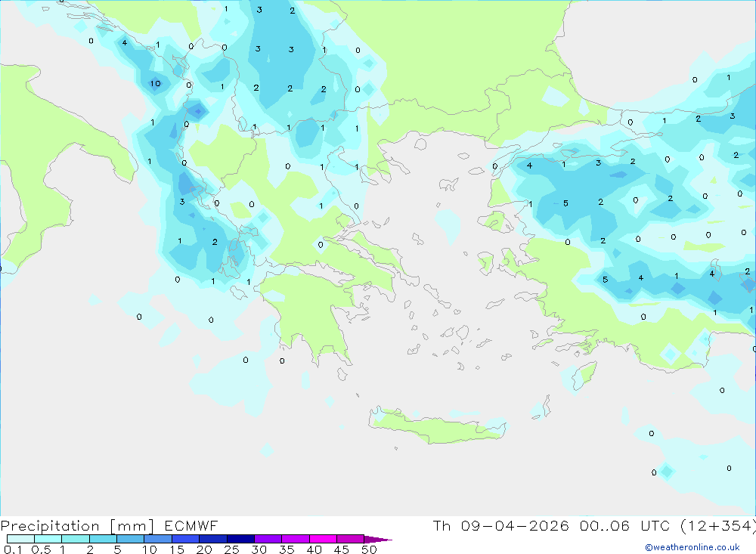Image resolution: width=756 pixels, height=554 pixels.
Task: Click the "30" legend label
Action: click(x=259, y=549)
